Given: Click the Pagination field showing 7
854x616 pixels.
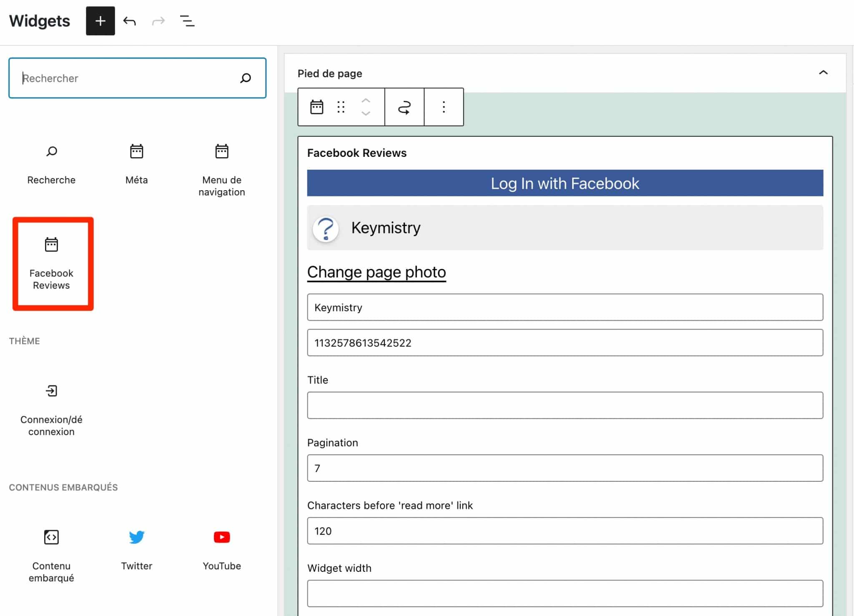Looking at the screenshot, I should (x=565, y=468).
